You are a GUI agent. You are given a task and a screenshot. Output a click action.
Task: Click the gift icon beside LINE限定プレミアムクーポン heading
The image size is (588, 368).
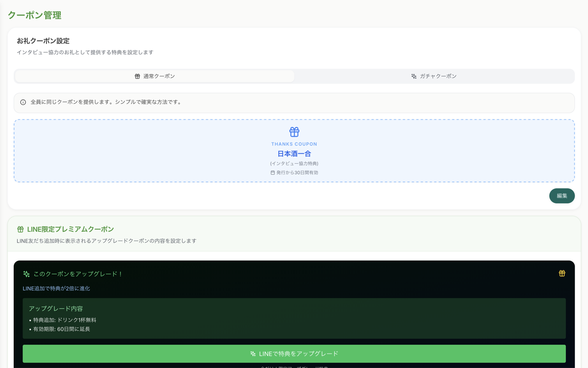20,228
